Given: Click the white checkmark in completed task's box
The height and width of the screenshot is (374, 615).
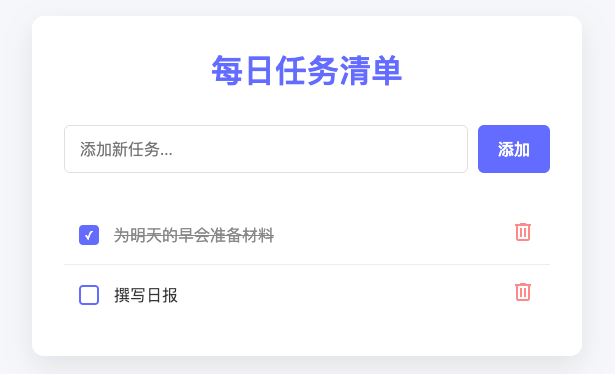Looking at the screenshot, I should click(x=89, y=235).
